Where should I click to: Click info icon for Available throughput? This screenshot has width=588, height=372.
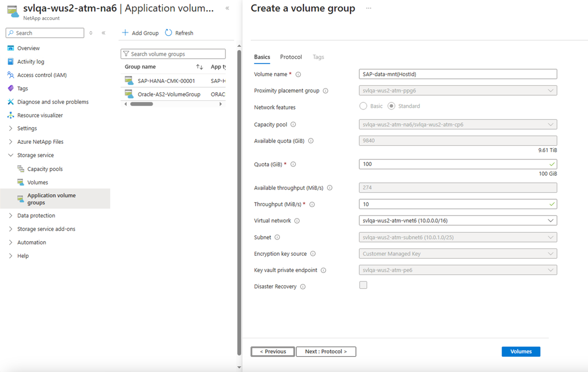point(330,188)
